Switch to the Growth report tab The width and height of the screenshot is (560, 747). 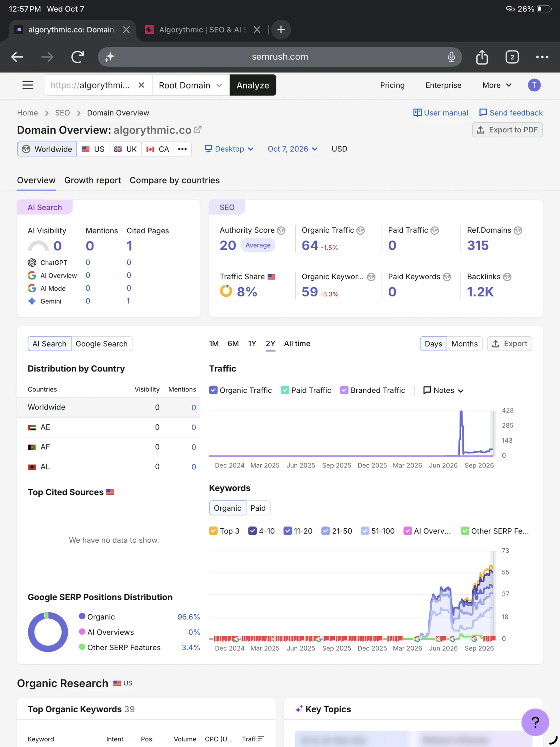(x=92, y=180)
